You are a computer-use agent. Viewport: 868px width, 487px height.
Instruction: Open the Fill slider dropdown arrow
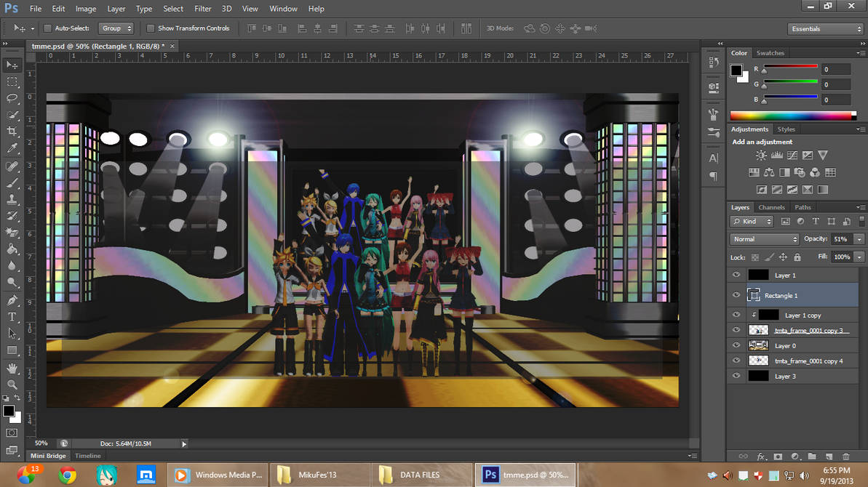pos(859,257)
